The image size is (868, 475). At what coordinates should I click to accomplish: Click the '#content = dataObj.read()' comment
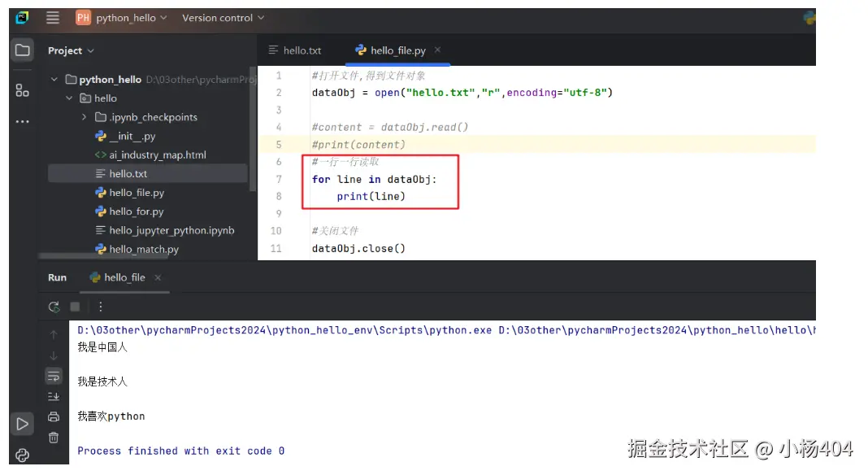(x=390, y=127)
